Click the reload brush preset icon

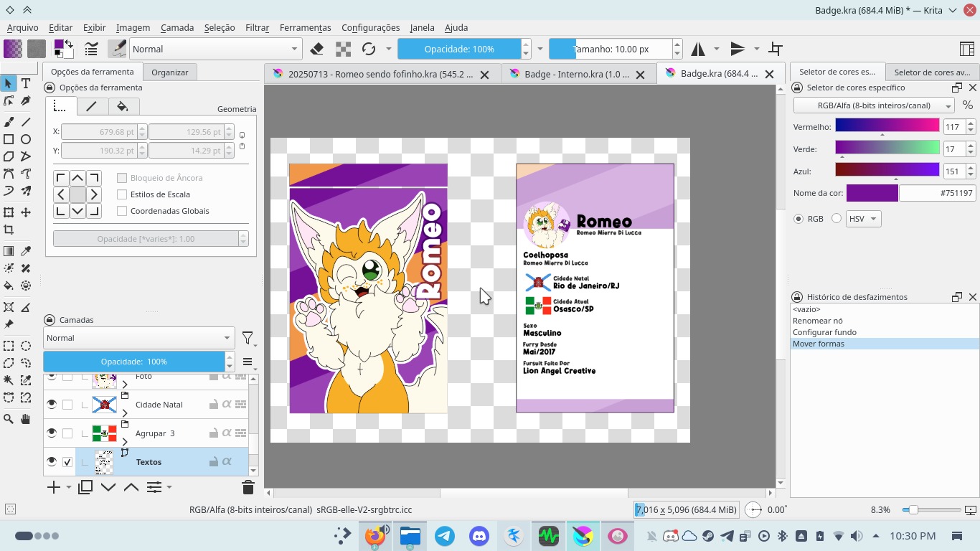(x=369, y=49)
